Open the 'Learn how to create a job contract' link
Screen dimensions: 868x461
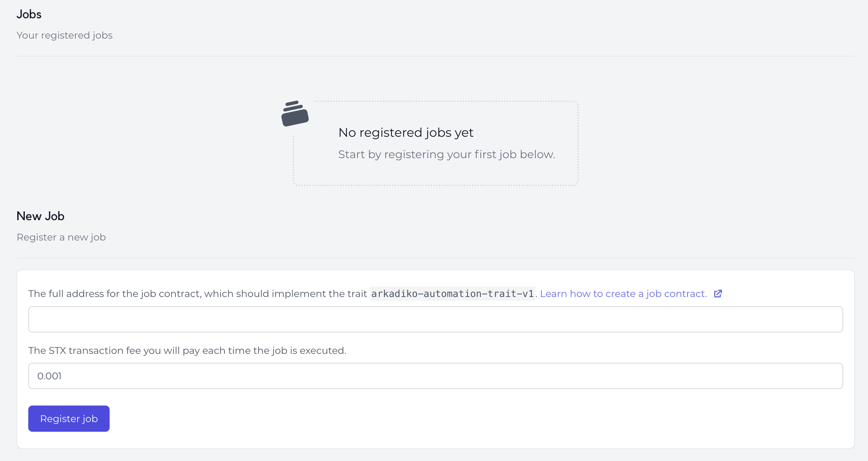623,294
